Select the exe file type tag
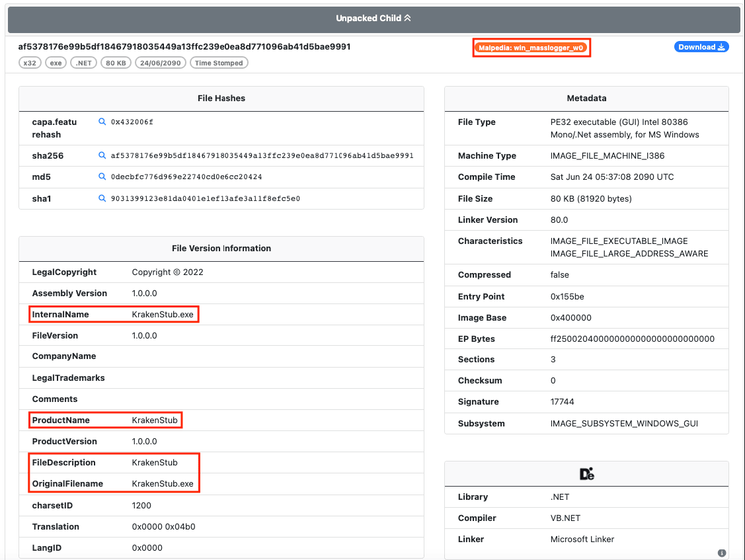The height and width of the screenshot is (560, 745). [56, 63]
